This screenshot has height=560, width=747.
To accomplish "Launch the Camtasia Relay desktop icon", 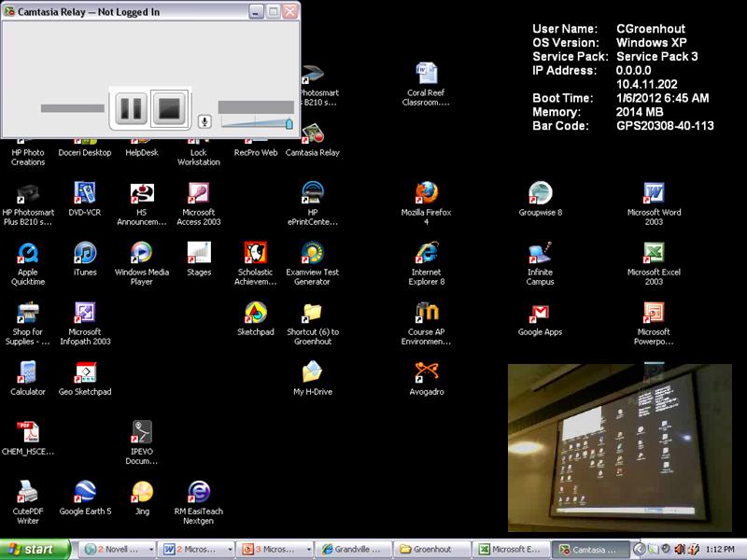I will point(313,141).
